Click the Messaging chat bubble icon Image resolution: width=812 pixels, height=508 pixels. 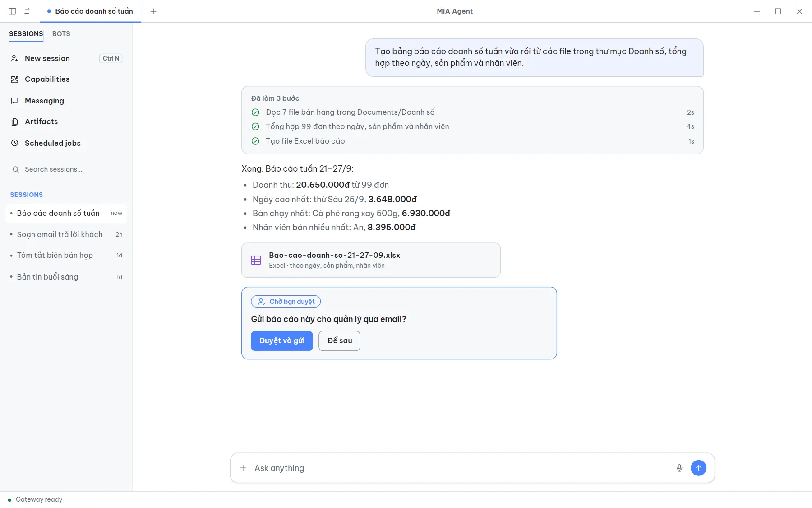point(15,101)
